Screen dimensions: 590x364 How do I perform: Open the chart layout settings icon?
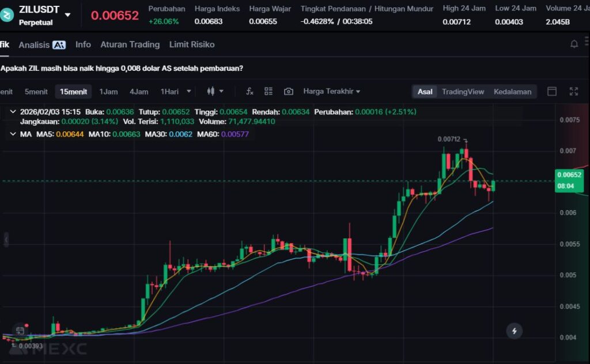pos(268,92)
